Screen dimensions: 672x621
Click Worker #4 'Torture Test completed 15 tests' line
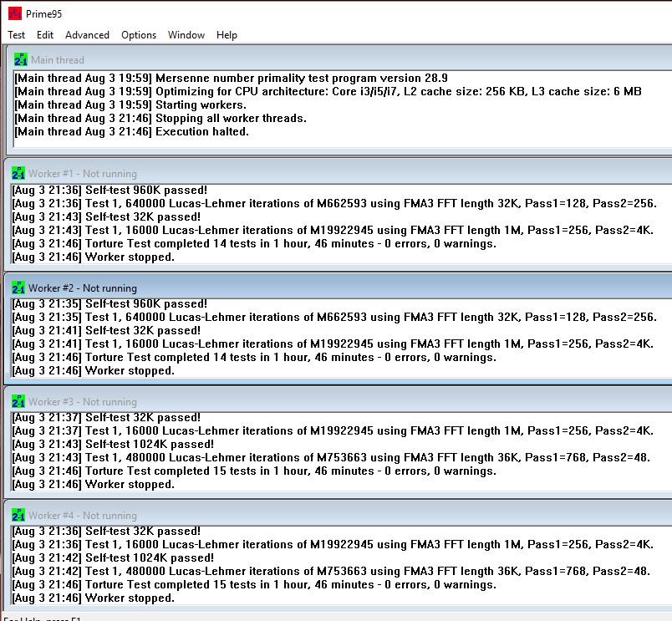point(254,584)
